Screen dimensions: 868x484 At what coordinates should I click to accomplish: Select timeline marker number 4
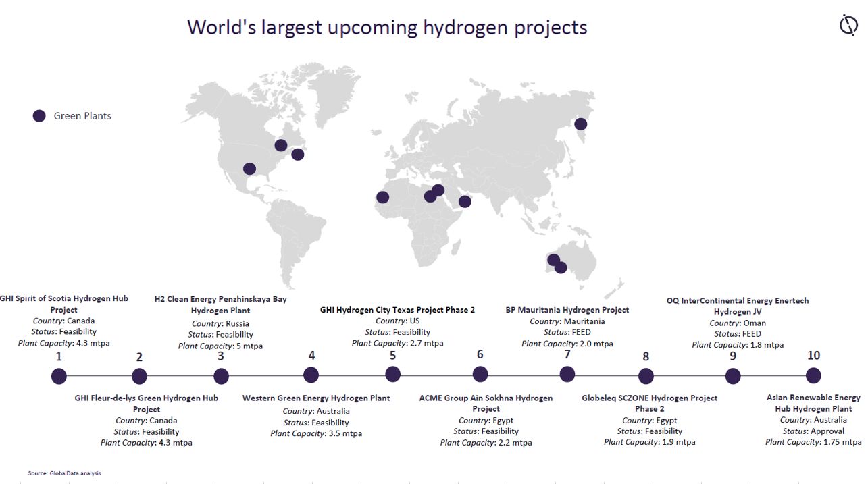(x=311, y=375)
